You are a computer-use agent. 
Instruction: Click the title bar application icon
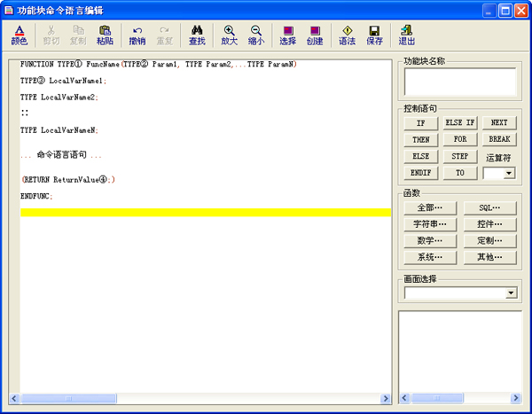pyautogui.click(x=9, y=11)
